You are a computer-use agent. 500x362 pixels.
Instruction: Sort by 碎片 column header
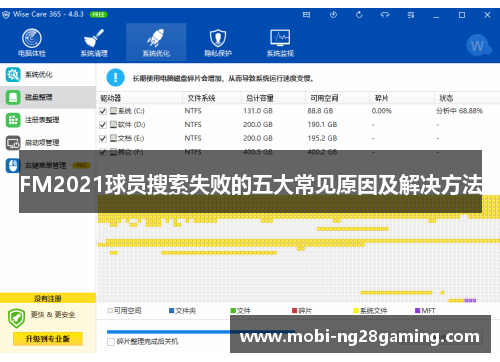point(402,98)
